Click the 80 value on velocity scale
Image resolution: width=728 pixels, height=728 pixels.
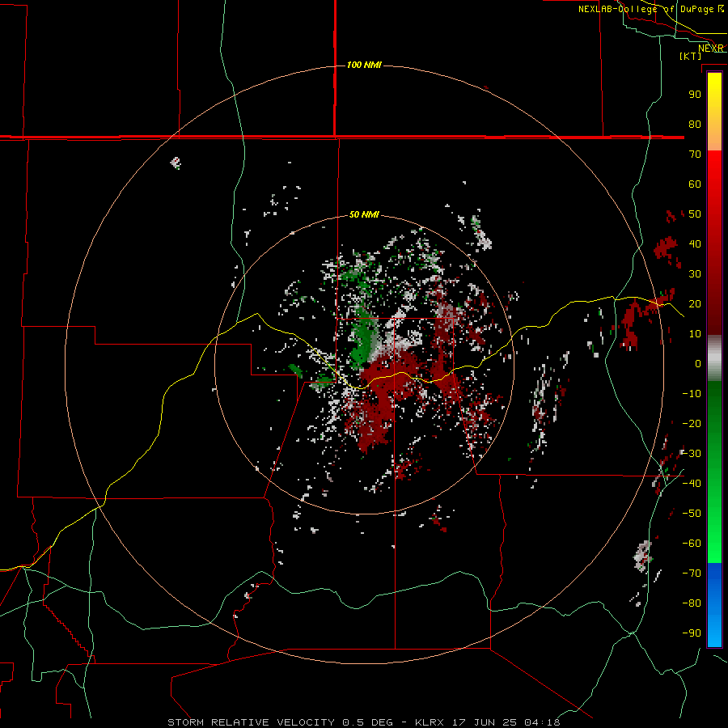695,125
